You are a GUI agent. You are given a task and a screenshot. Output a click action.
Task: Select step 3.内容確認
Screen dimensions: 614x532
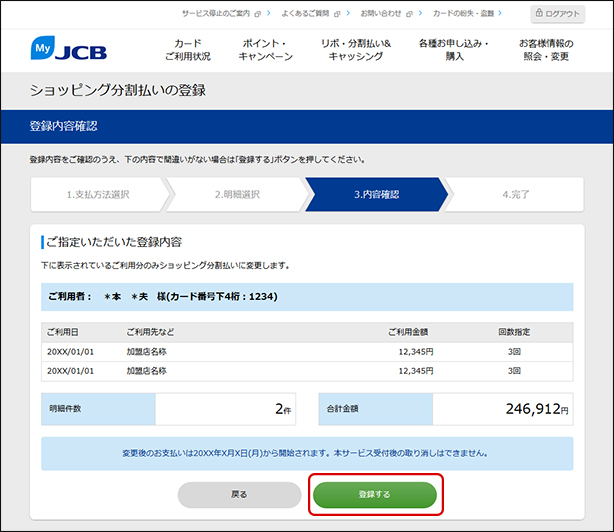(x=377, y=195)
